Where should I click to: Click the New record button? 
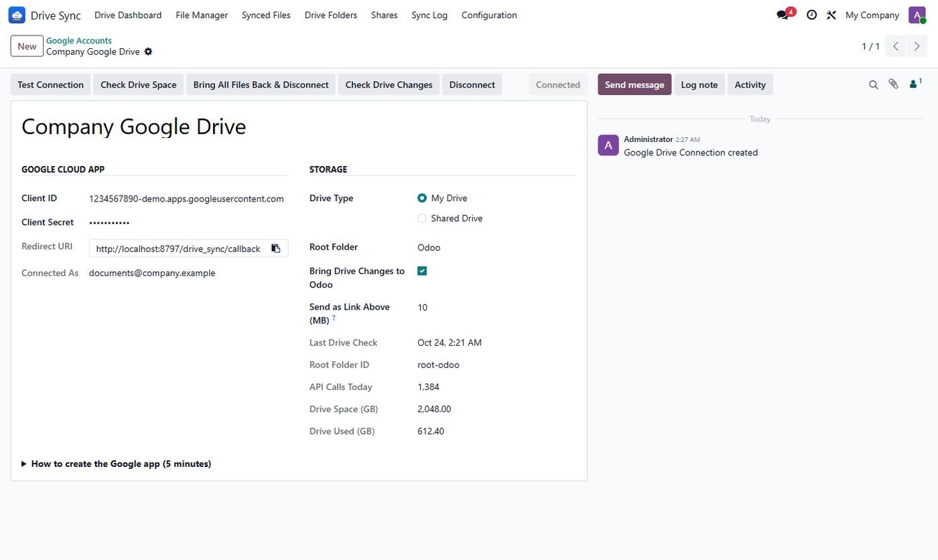click(27, 46)
